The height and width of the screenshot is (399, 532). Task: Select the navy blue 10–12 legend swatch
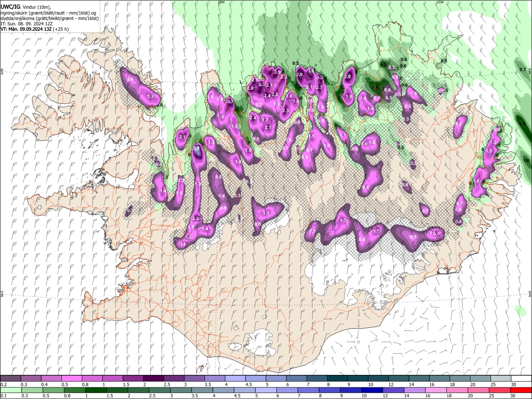372,390
